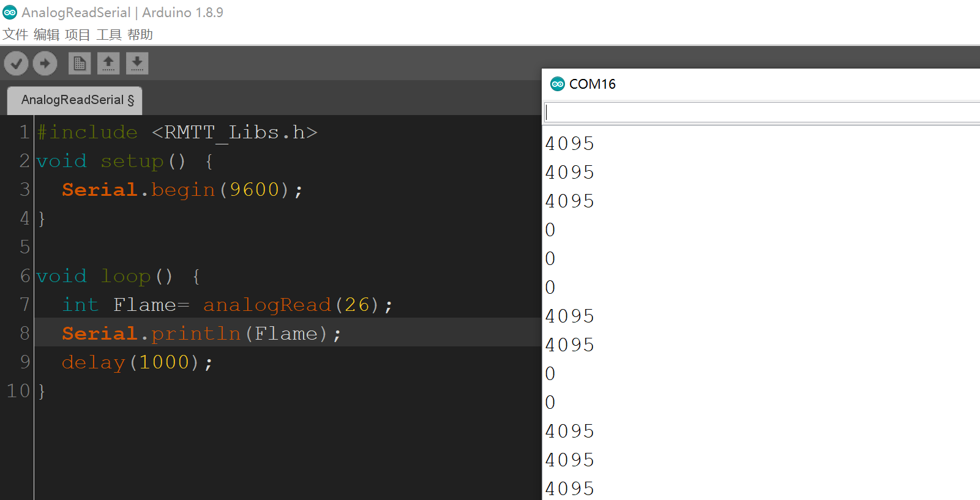Screen dimensions: 980x500
Task: Open a sketch with the up-arrow icon
Action: pyautogui.click(x=108, y=63)
